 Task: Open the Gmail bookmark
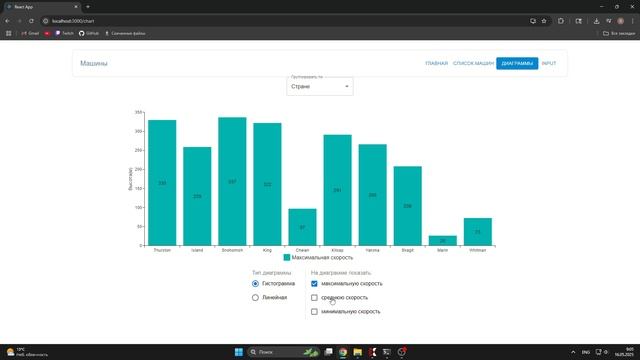pyautogui.click(x=30, y=33)
